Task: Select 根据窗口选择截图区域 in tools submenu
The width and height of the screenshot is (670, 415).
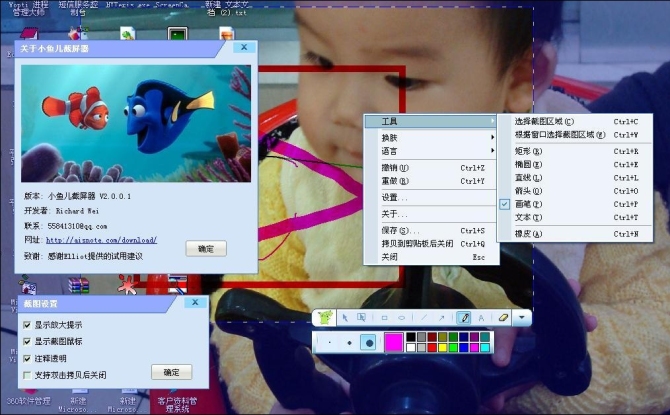Action: (575, 135)
